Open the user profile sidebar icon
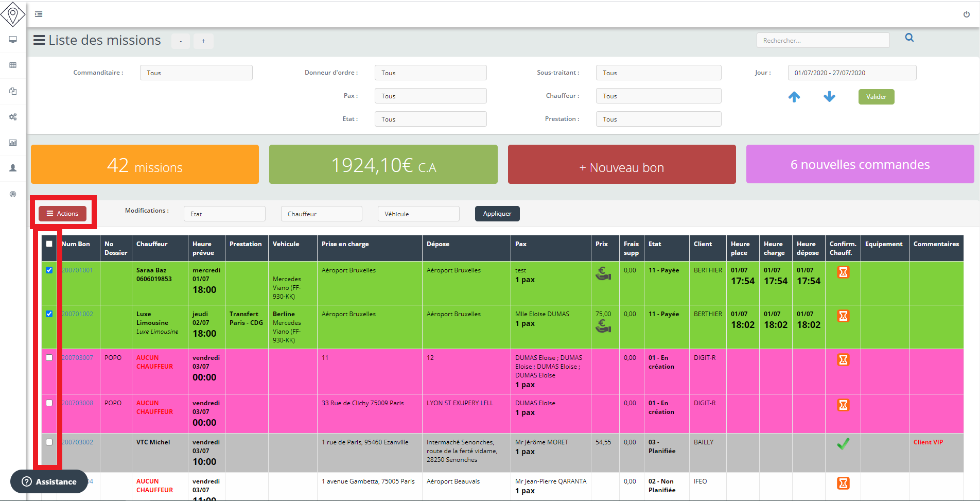This screenshot has width=980, height=501. coord(13,168)
